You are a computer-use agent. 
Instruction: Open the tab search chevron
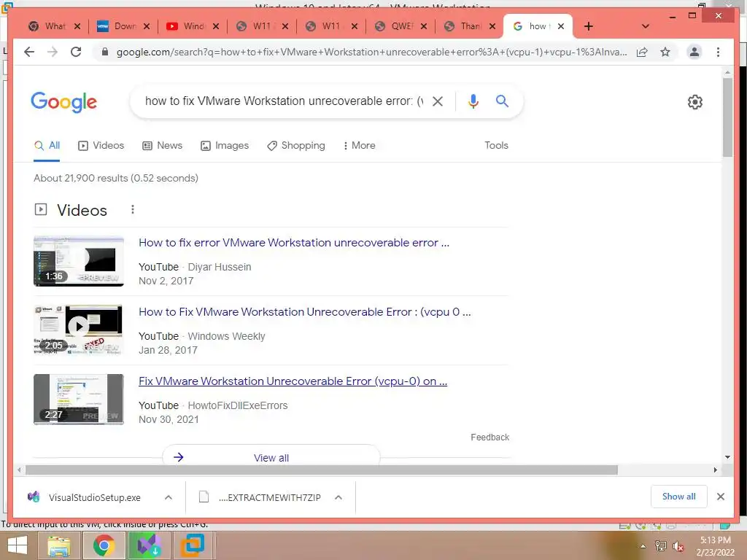pos(646,26)
